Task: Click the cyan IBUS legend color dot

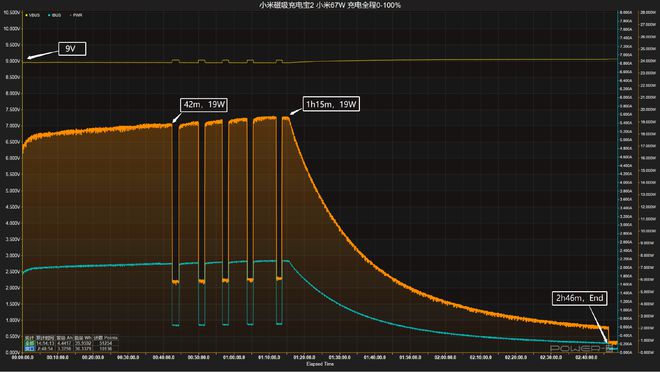Action: click(49, 15)
